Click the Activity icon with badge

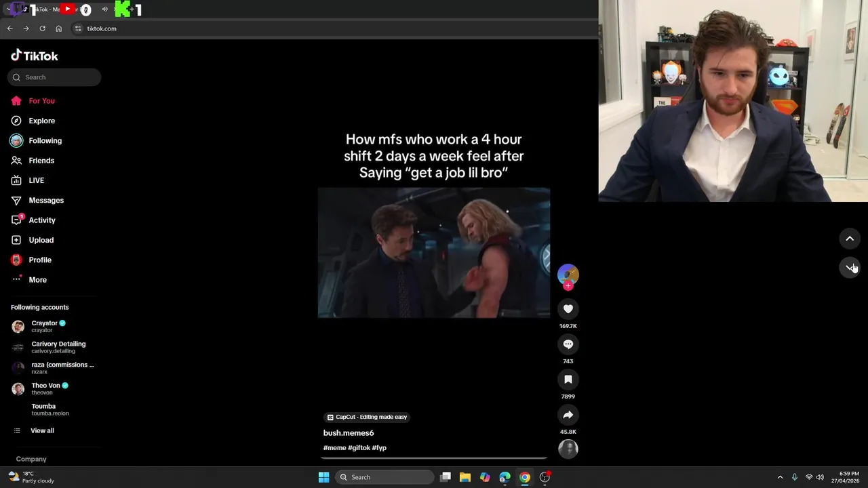[x=16, y=220]
